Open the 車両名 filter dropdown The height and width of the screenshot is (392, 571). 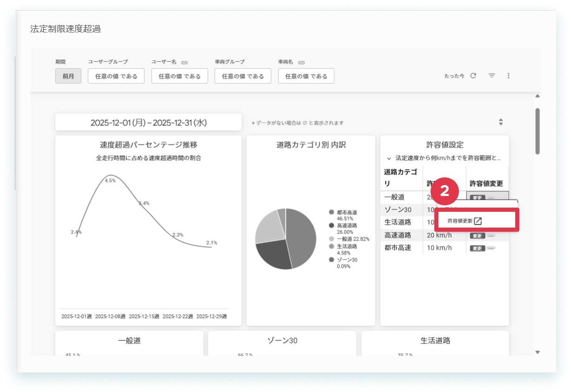(x=306, y=76)
